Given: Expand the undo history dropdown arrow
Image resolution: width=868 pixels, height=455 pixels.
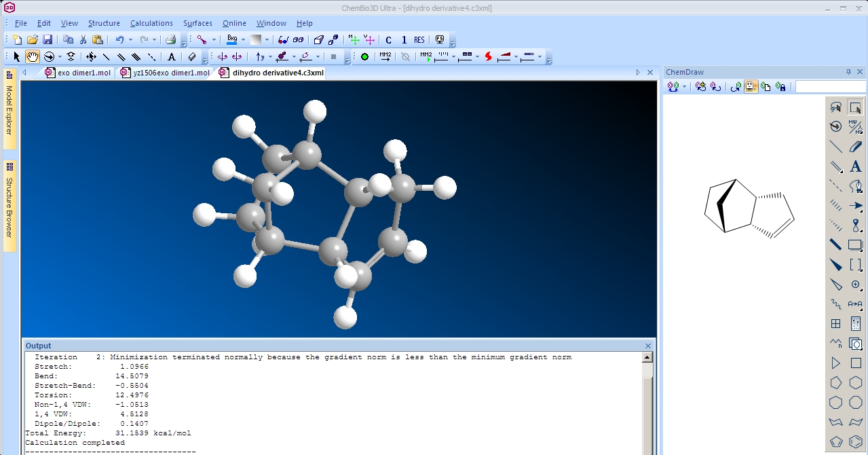Looking at the screenshot, I should [x=130, y=40].
